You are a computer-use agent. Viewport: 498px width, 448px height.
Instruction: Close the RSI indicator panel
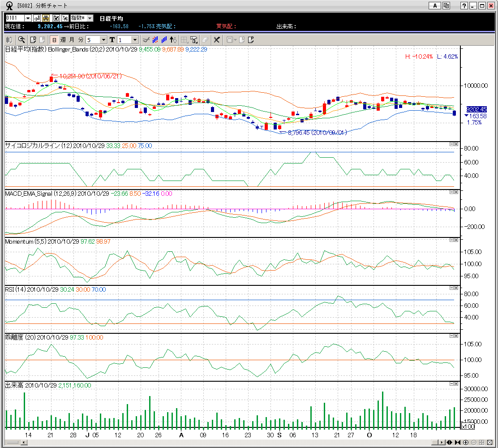tap(456, 288)
